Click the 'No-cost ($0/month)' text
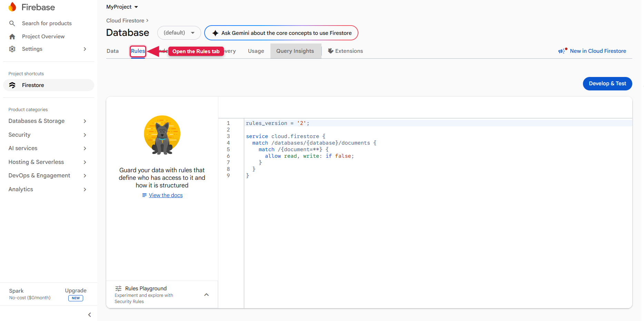 click(x=30, y=298)
